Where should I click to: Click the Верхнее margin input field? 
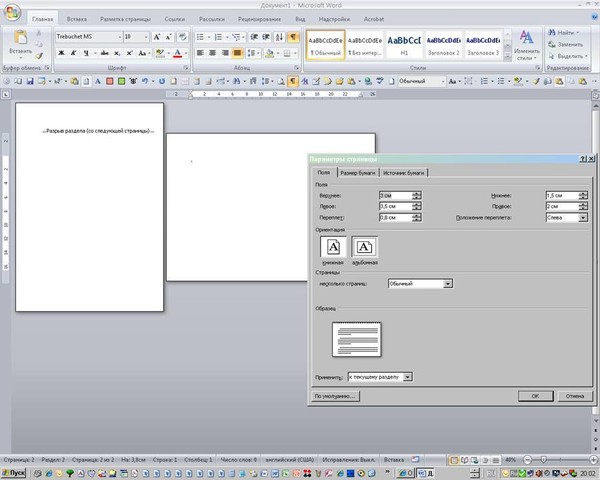click(395, 196)
